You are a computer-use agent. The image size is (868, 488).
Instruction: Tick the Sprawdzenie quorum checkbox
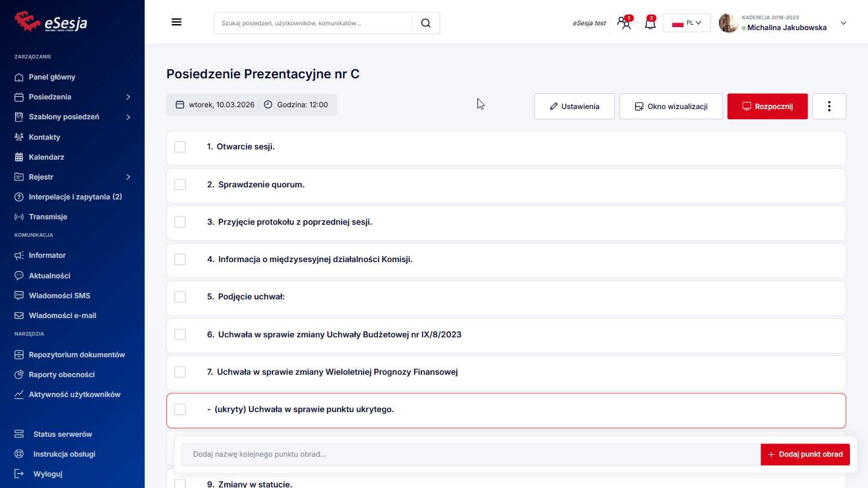point(180,184)
